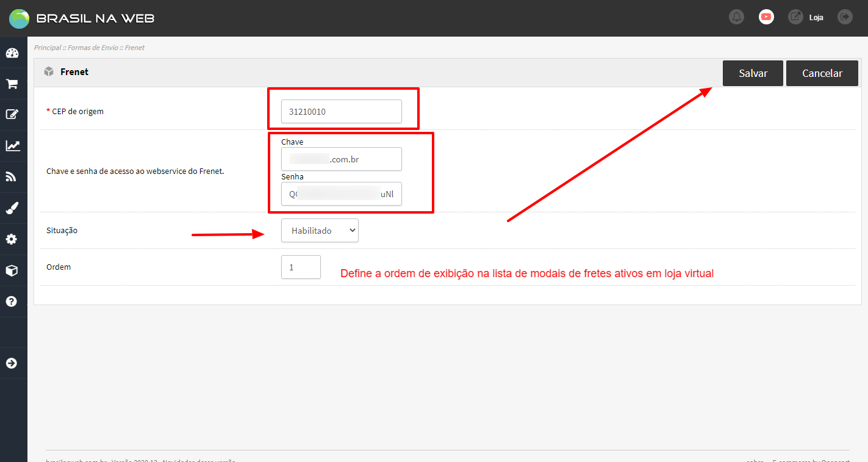Image resolution: width=868 pixels, height=462 pixels.
Task: Click the box cube sidebar icon
Action: coord(12,270)
